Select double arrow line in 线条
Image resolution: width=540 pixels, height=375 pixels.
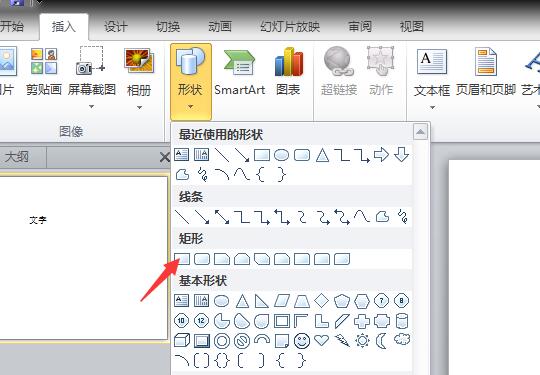tap(222, 217)
